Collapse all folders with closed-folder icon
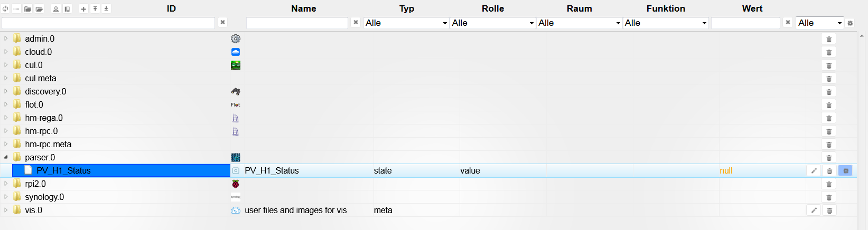Screen dimensions: 868x230 (27, 9)
